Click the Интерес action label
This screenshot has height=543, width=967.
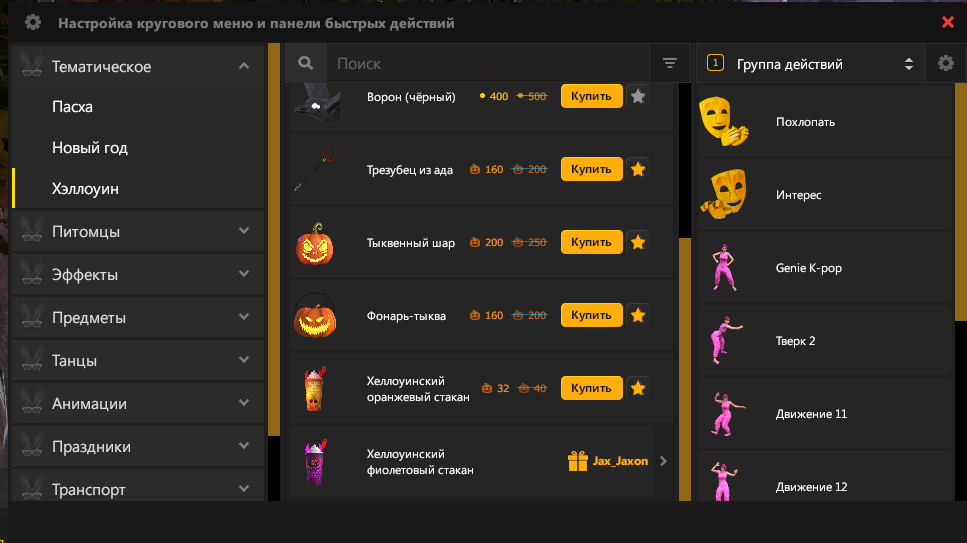tap(799, 194)
